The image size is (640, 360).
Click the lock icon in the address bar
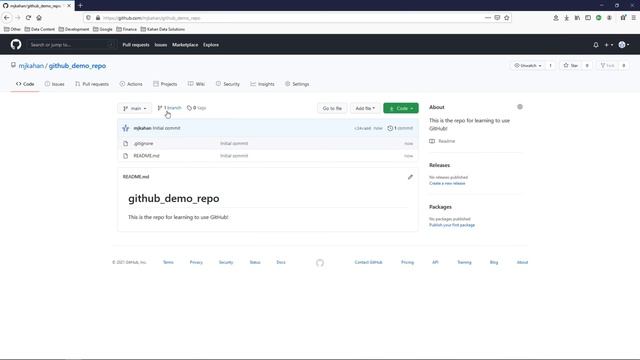coord(98,18)
